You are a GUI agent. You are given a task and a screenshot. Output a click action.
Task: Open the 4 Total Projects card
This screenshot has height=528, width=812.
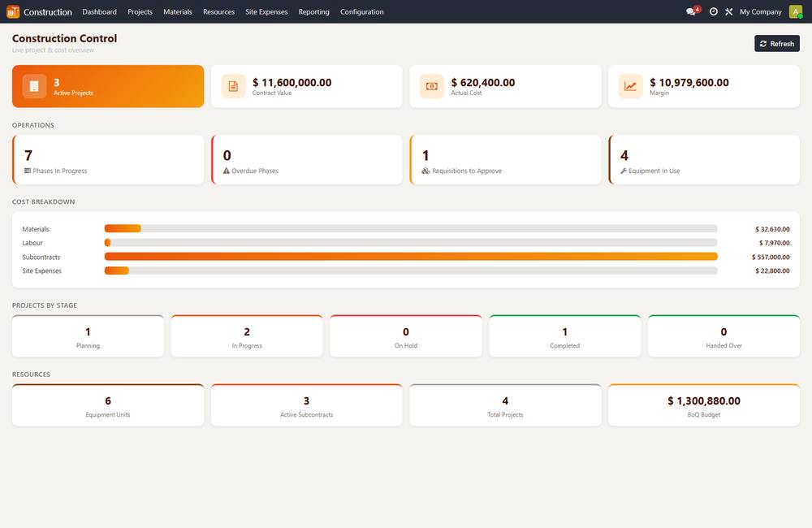(x=505, y=405)
